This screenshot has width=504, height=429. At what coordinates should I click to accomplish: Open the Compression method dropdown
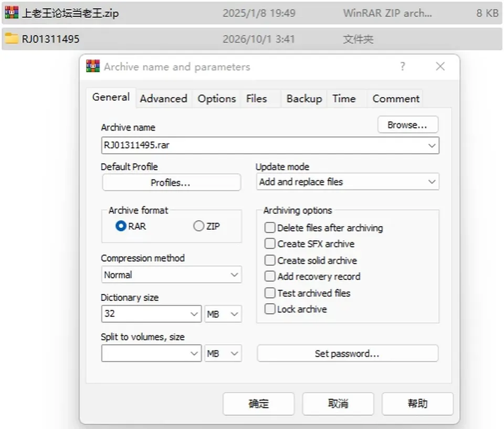(x=171, y=275)
